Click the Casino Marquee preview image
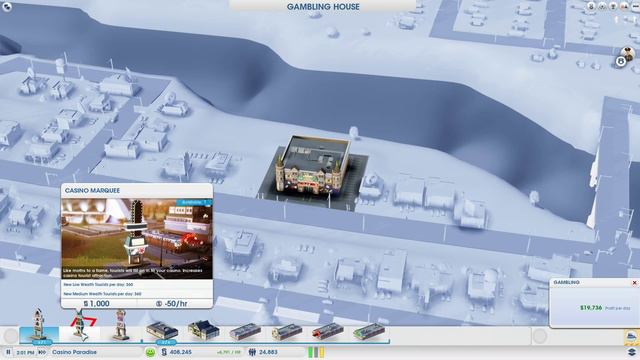The height and width of the screenshot is (360, 640). 137,239
